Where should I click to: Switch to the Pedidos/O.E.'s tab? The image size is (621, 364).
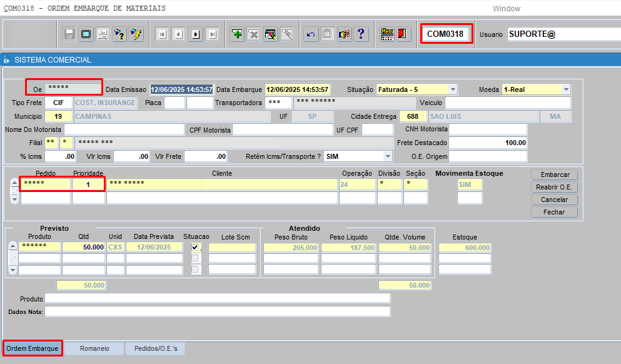click(x=156, y=348)
